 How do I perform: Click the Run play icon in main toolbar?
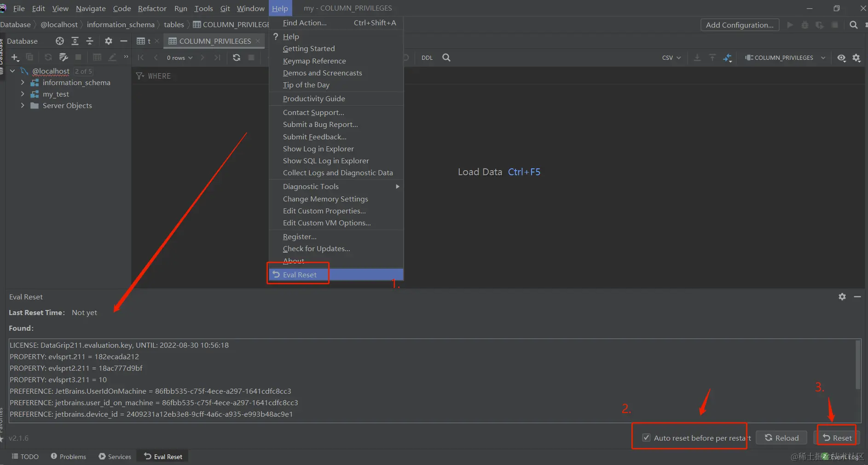tap(790, 25)
